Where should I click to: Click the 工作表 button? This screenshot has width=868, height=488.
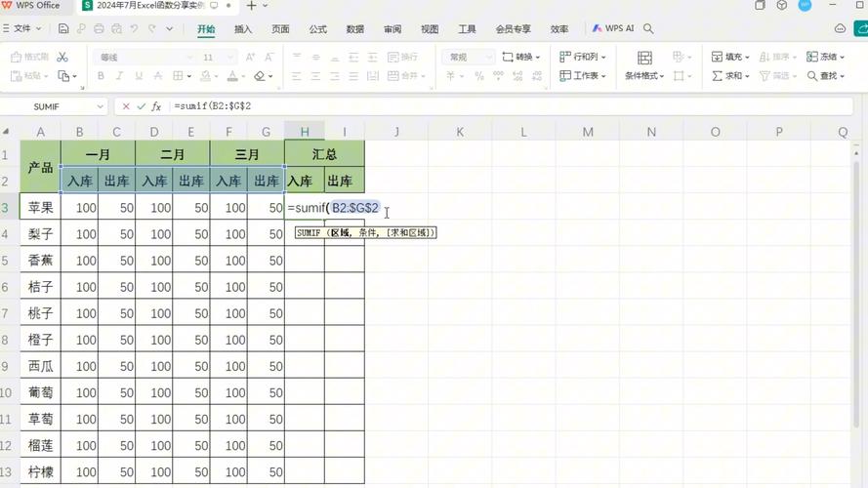tap(582, 76)
